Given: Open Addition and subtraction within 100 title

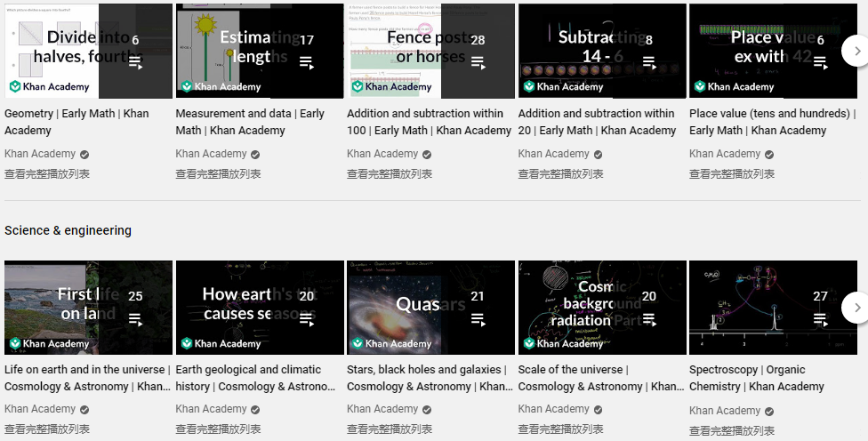Looking at the screenshot, I should click(429, 122).
